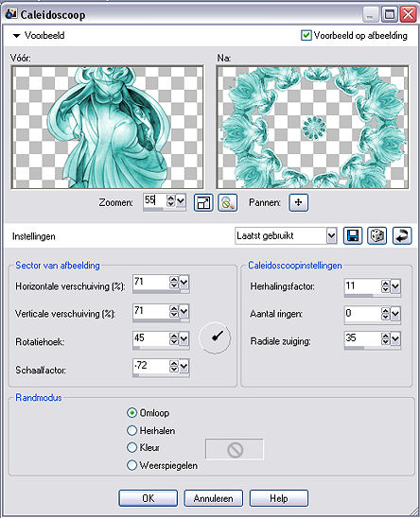Randomize parameters with the dice icon

377,236
